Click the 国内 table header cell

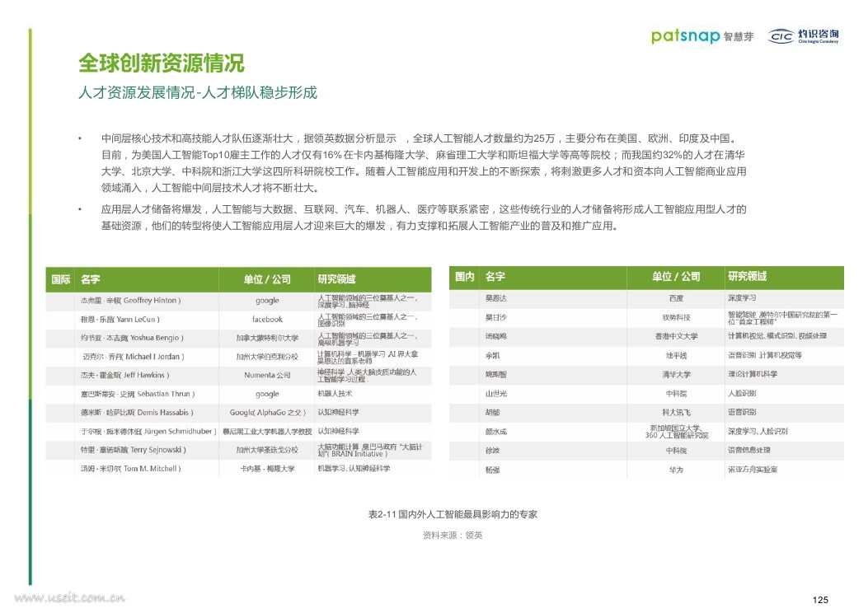(464, 277)
